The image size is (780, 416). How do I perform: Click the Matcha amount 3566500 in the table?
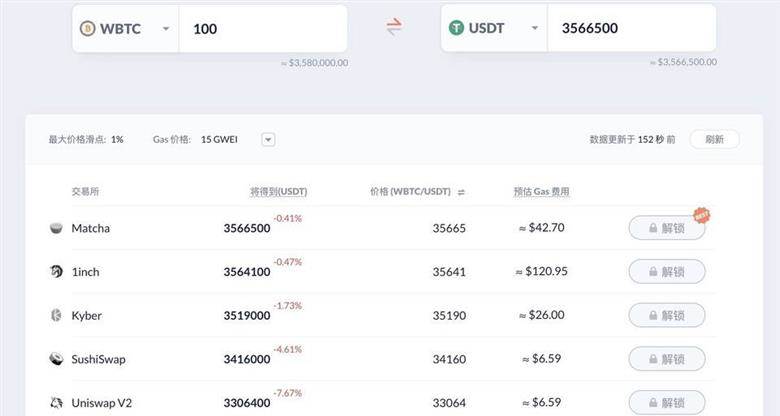pyautogui.click(x=247, y=228)
